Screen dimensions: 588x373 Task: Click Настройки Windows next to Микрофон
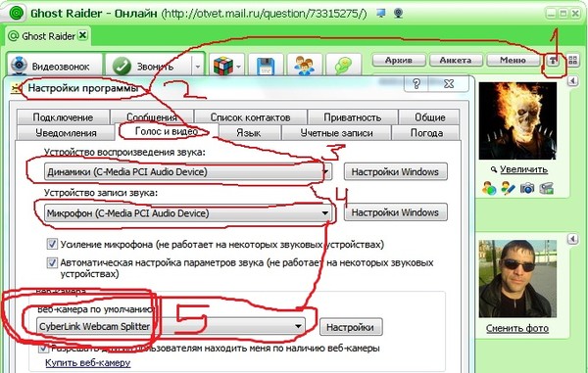[x=395, y=212]
